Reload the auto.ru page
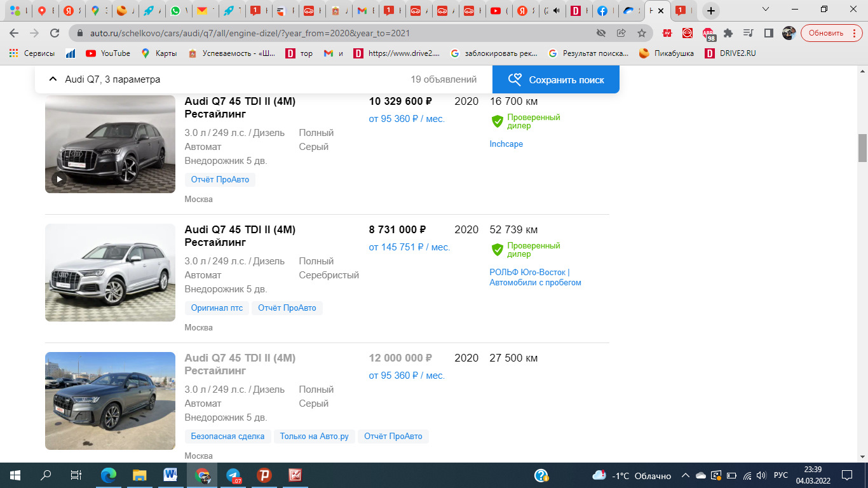The width and height of the screenshot is (868, 488). click(55, 33)
